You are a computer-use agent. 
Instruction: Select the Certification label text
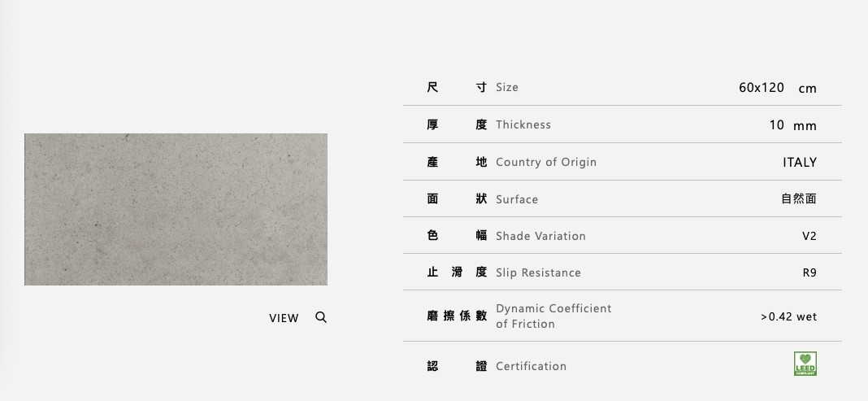[x=531, y=366]
